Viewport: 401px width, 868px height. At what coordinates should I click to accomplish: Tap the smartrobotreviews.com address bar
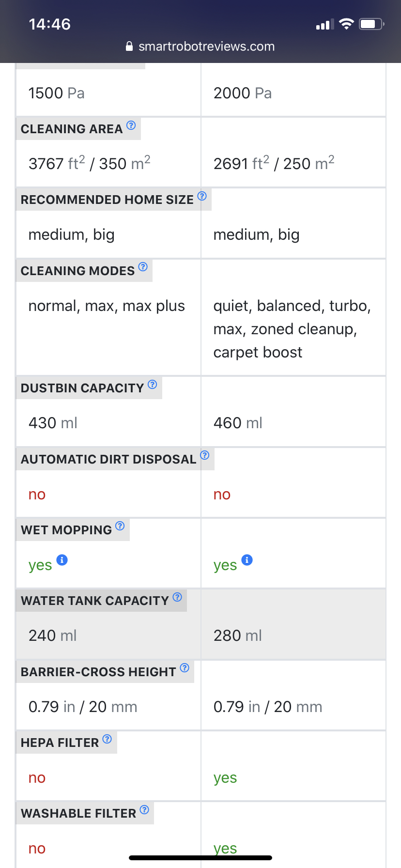200,46
